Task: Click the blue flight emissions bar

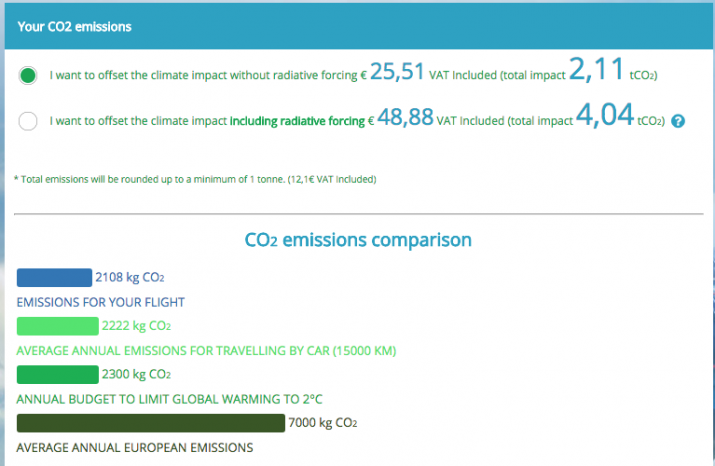Action: pos(54,278)
